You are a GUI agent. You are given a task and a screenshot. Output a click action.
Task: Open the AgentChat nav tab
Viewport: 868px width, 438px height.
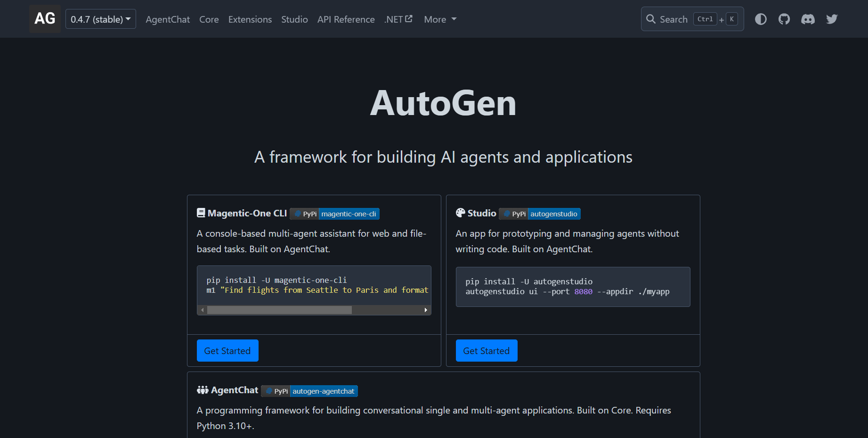pyautogui.click(x=168, y=19)
